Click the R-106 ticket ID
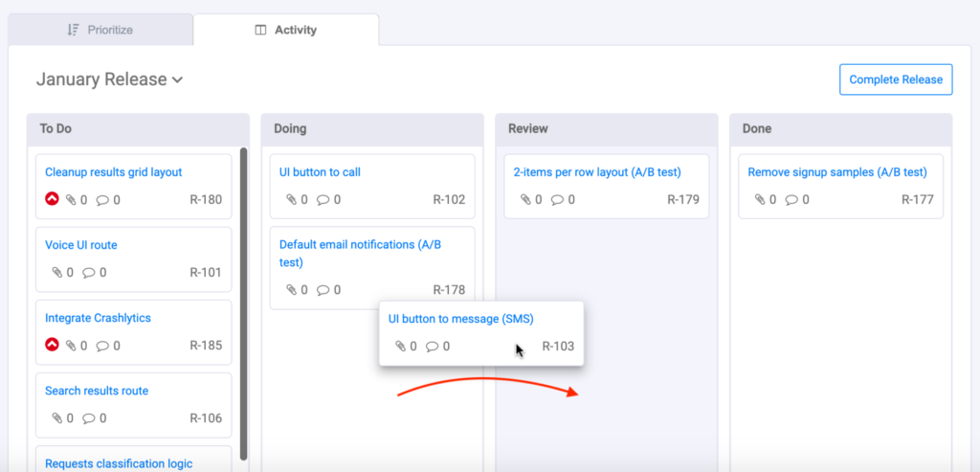 206,418
